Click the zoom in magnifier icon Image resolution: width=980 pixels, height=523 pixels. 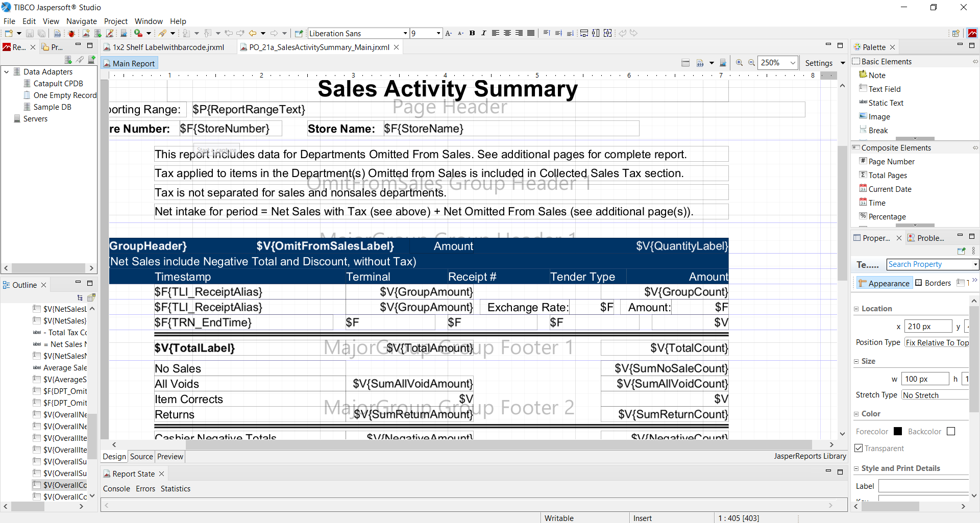tap(739, 63)
